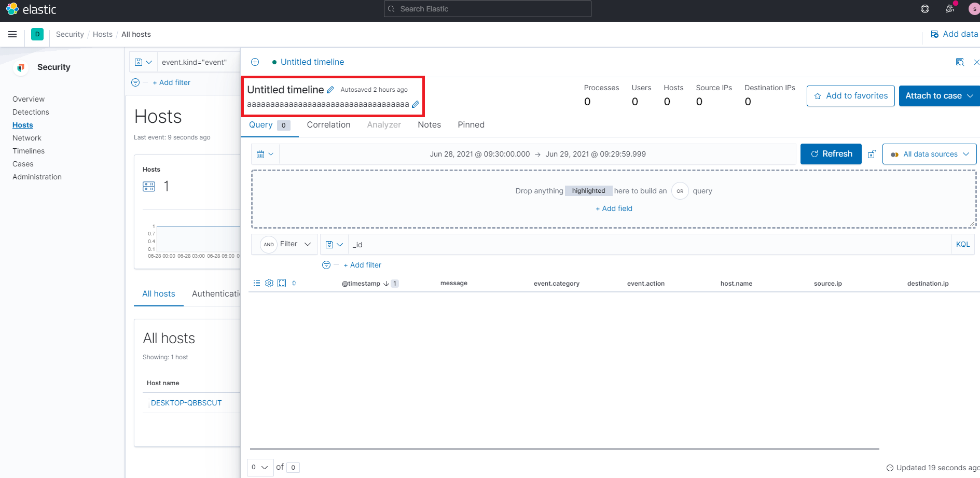
Task: Switch to the Correlation tab
Action: pyautogui.click(x=328, y=124)
